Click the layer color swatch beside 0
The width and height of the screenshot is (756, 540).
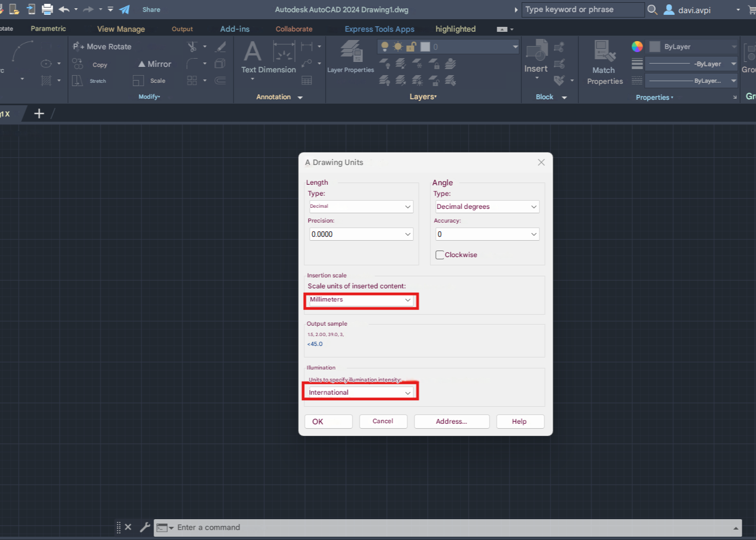point(425,47)
